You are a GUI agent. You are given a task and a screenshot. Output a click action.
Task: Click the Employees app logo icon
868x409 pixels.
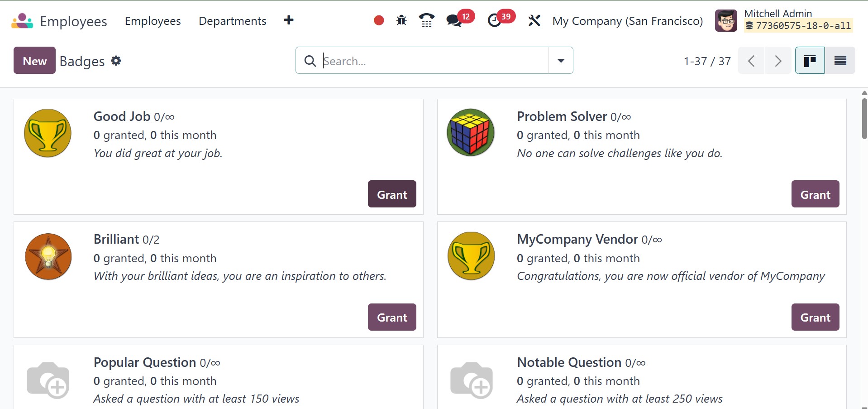[x=22, y=21]
